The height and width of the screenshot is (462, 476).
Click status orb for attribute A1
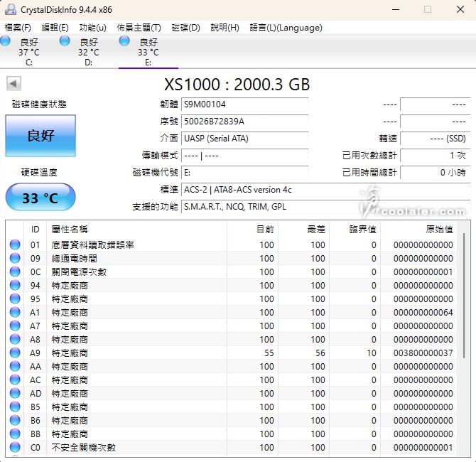click(x=15, y=312)
